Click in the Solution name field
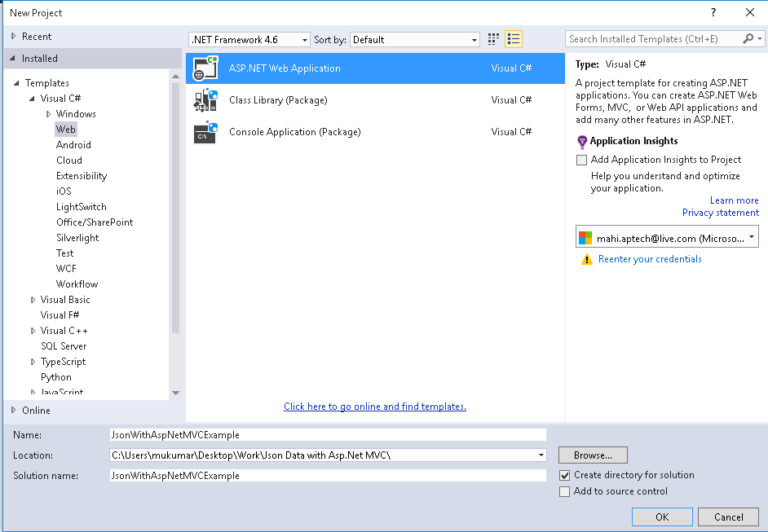The width and height of the screenshot is (768, 532). click(x=328, y=475)
